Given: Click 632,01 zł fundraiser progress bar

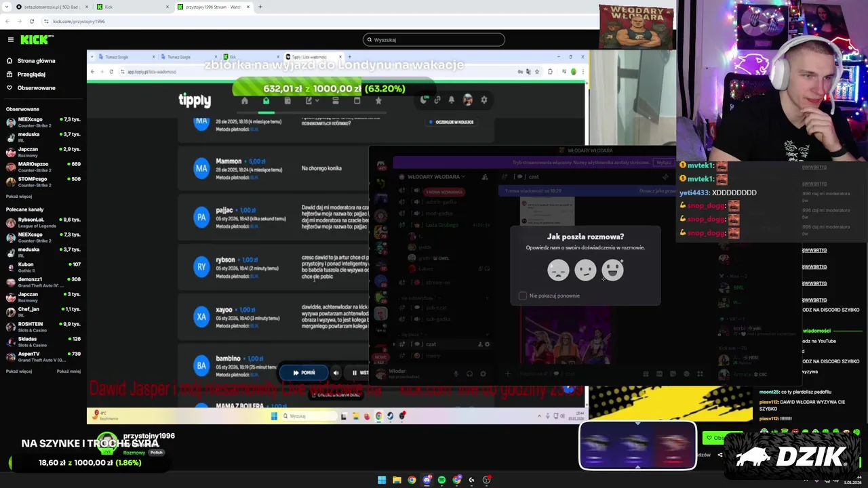Looking at the screenshot, I should click(x=334, y=89).
